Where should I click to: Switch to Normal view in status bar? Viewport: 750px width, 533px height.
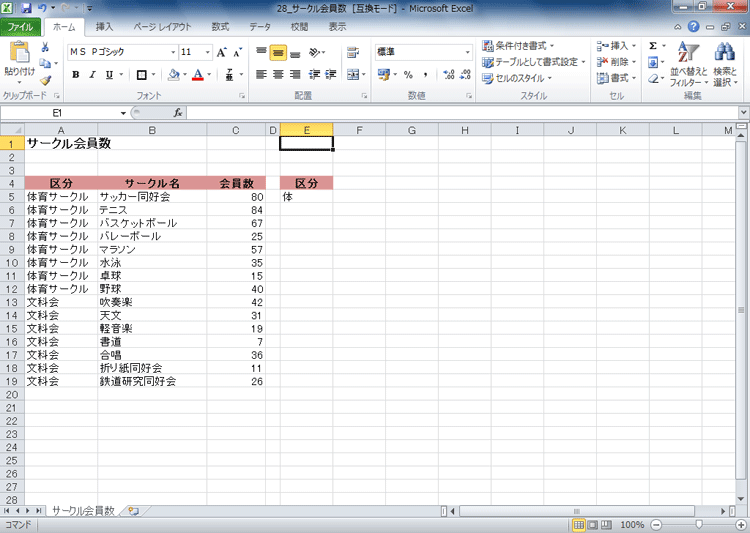(x=579, y=525)
